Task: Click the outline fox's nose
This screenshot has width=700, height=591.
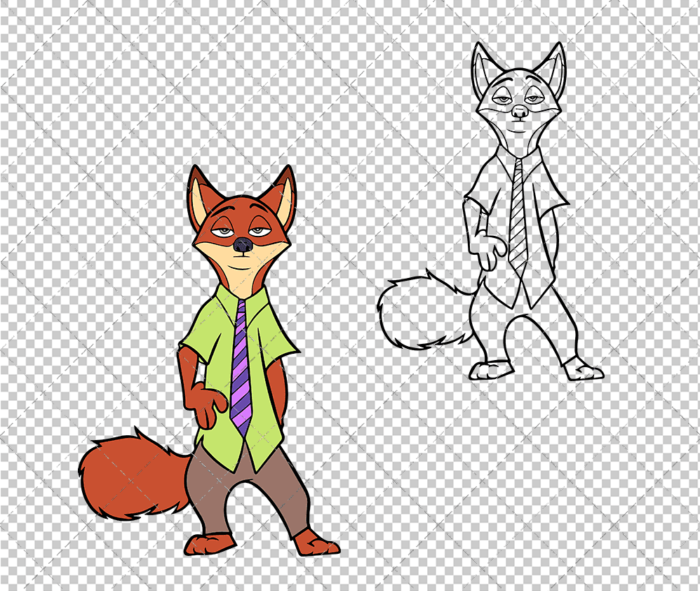Action: 519,112
